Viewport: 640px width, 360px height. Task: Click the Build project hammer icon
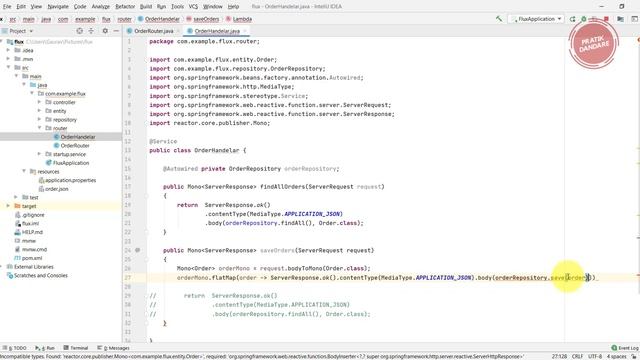(499, 19)
